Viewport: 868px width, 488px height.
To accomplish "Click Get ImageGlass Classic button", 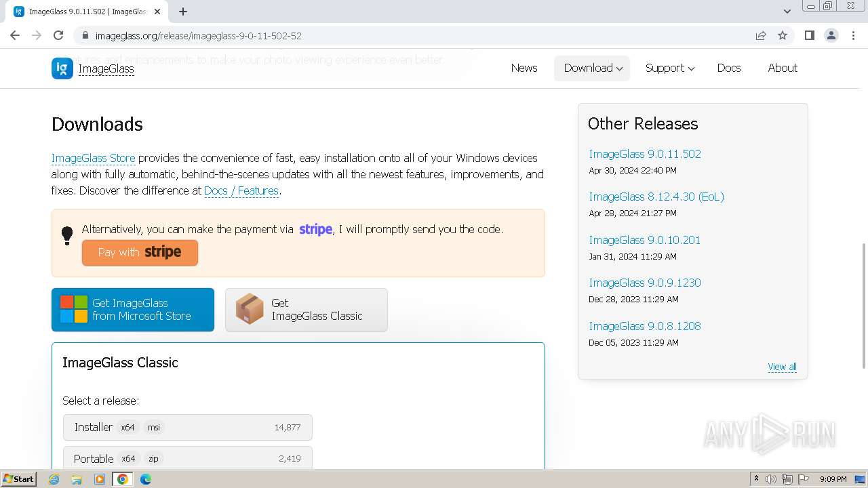I will 307,310.
